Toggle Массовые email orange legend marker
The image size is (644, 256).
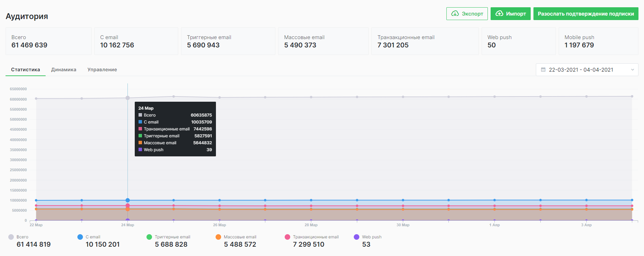(x=218, y=237)
